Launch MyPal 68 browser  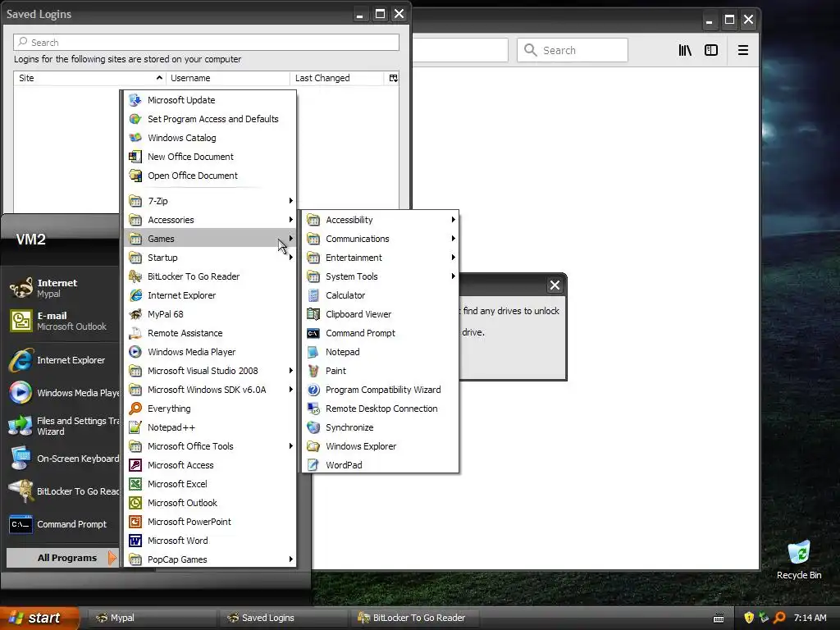[210, 314]
